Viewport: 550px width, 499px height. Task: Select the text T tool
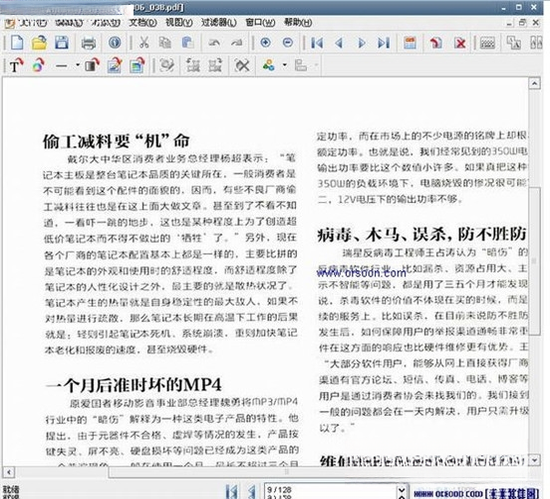16,65
